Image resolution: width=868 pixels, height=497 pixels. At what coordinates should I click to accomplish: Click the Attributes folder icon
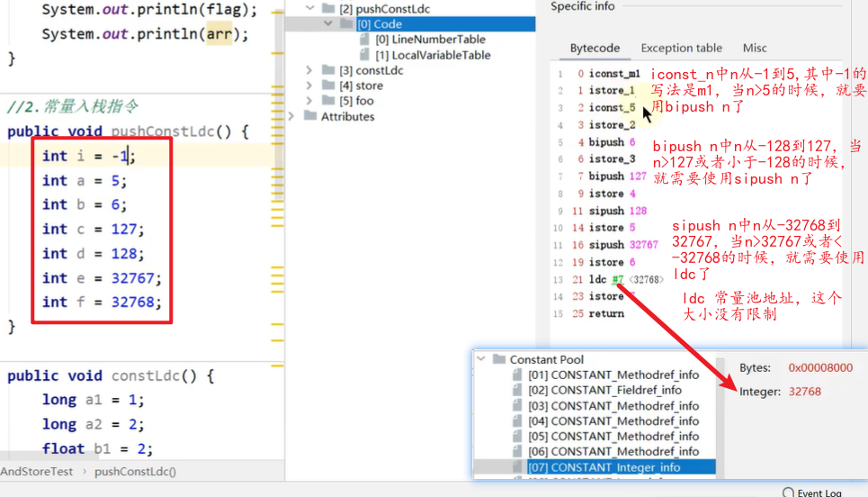point(311,116)
